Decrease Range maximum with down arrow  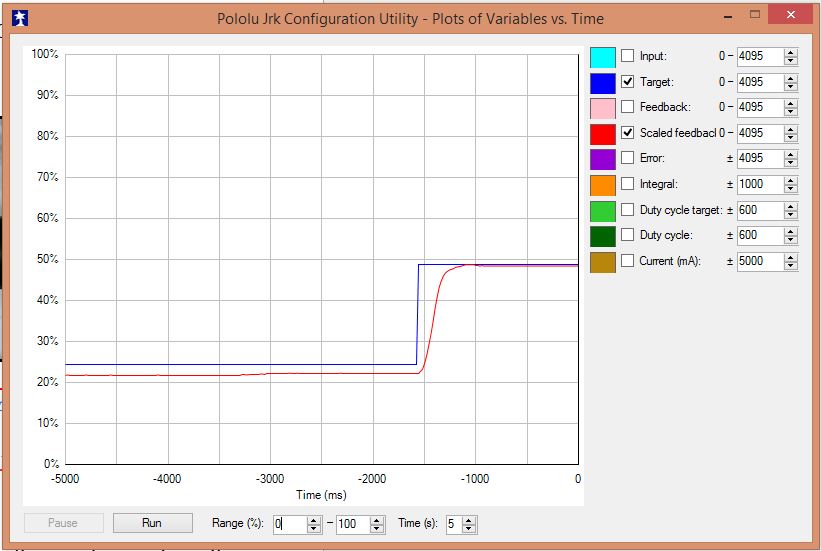(377, 528)
